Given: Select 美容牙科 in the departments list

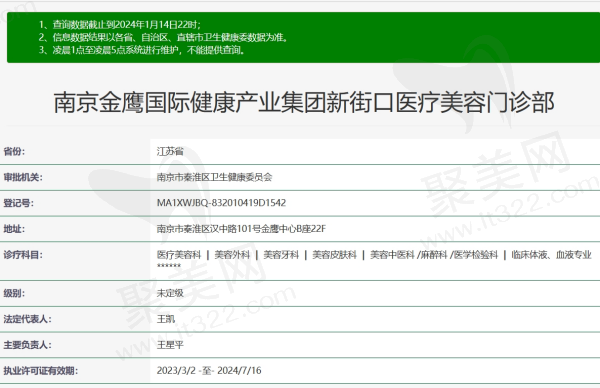Looking at the screenshot, I should tap(281, 255).
